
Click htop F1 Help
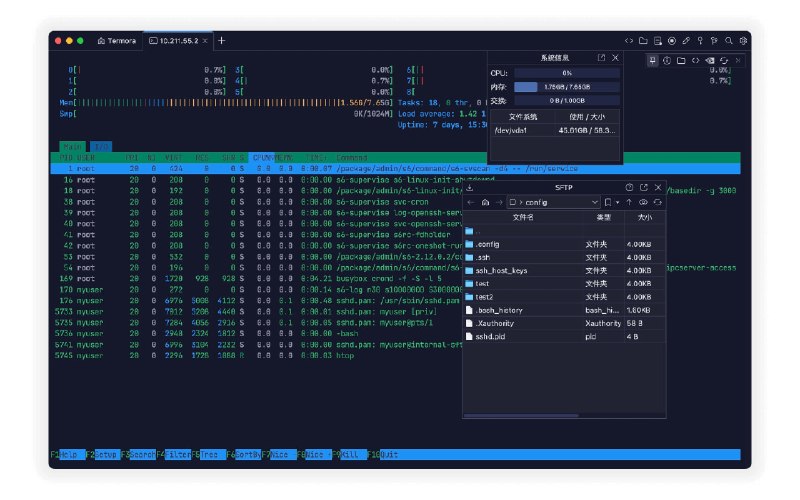click(67, 455)
